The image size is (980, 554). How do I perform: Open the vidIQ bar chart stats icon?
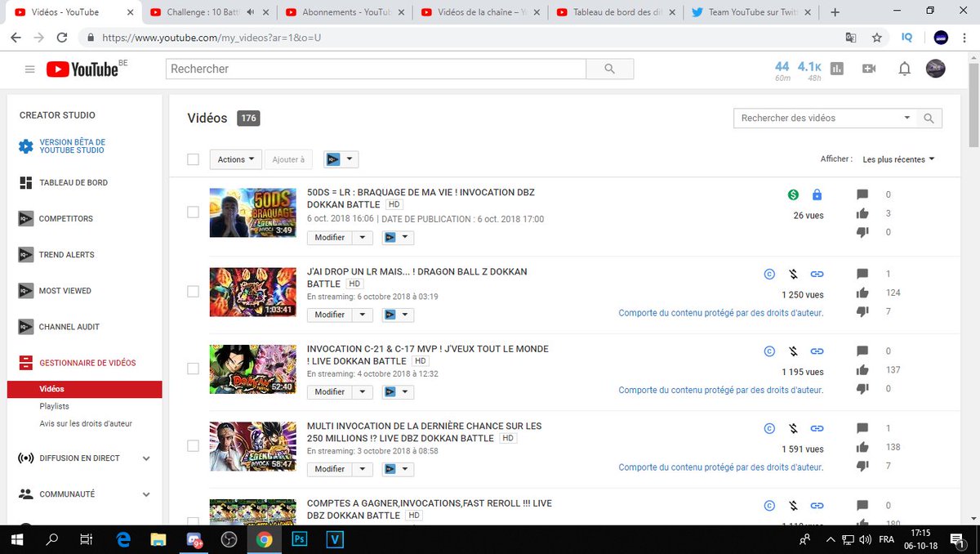tap(836, 69)
